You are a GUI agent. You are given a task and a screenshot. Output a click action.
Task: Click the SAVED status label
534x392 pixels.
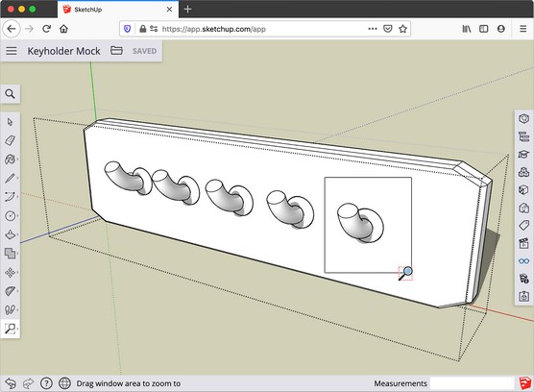pyautogui.click(x=144, y=51)
